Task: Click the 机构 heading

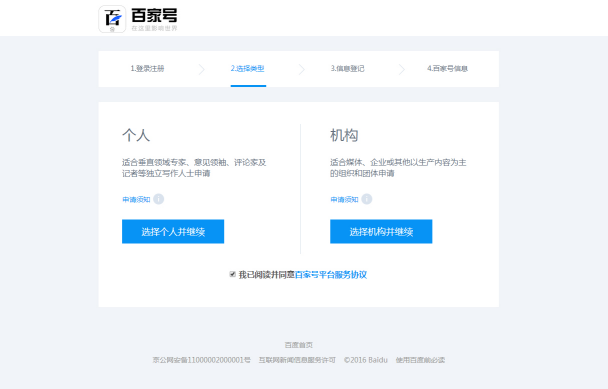Action: point(344,135)
